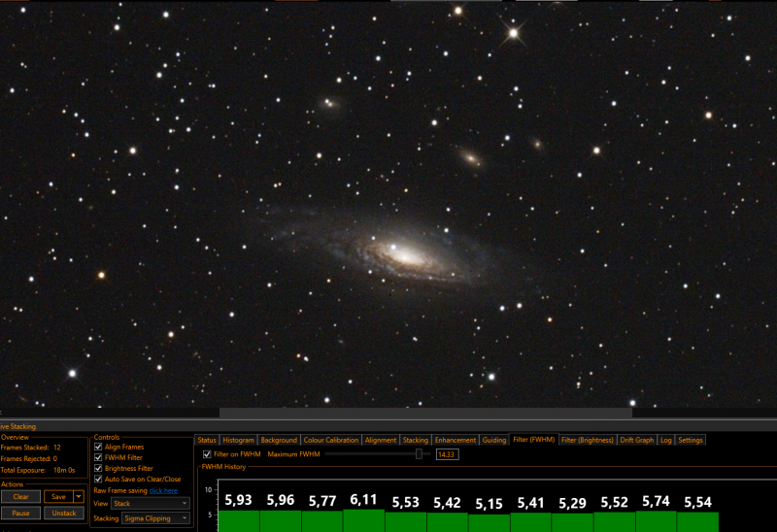Click the FWHM history bar labeled 6,11
This screenshot has height=532, width=777.
click(x=363, y=520)
